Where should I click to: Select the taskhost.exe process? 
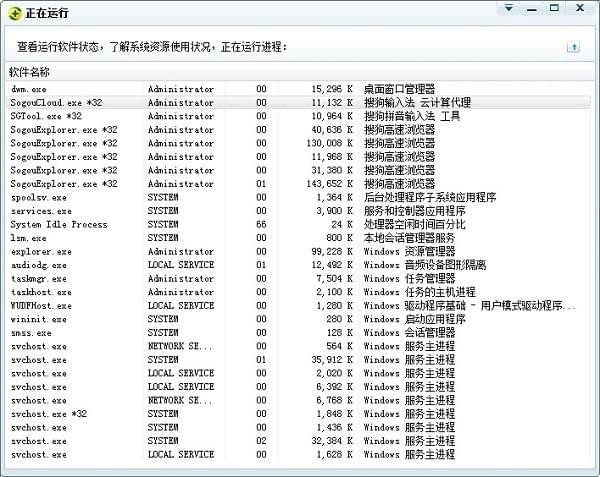coord(300,292)
